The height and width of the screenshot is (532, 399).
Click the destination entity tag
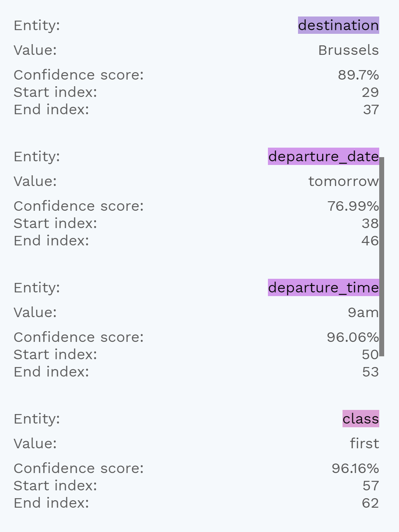coord(338,25)
